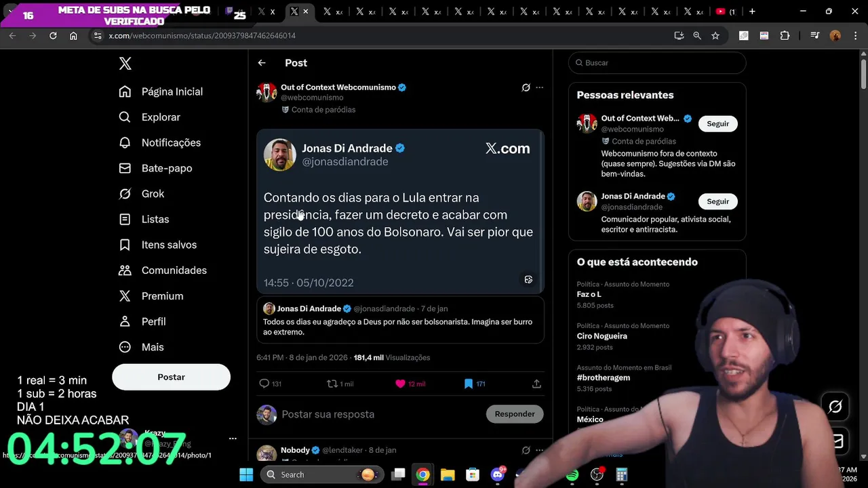Open Spotify from the taskbar
This screenshot has height=488, width=868.
click(x=572, y=474)
